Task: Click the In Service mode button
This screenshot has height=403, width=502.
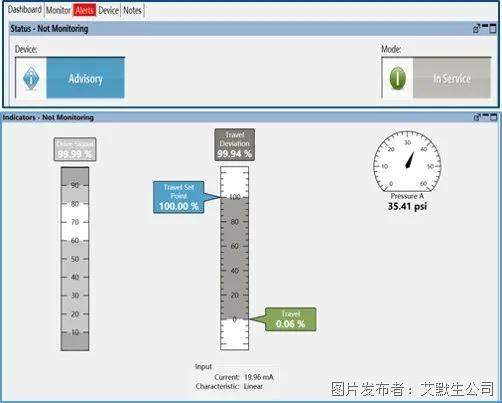Action: coord(452,78)
